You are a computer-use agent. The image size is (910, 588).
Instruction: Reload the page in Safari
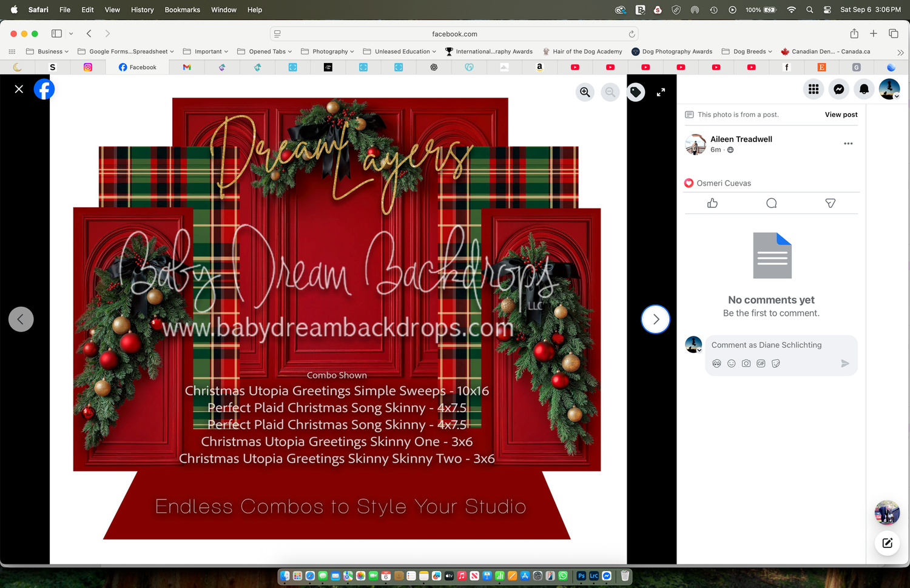pyautogui.click(x=632, y=34)
